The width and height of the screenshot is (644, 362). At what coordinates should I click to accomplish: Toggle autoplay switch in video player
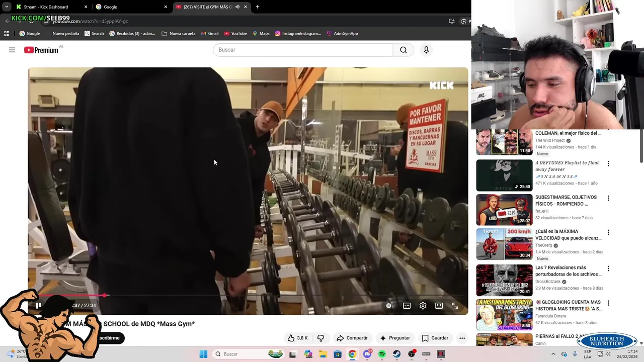click(x=388, y=306)
